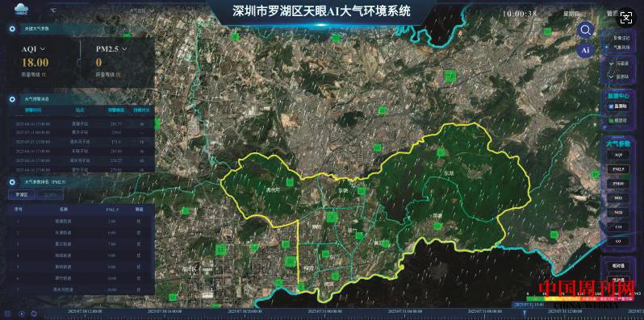Select PM2.5 in 大气参数 panel
This screenshot has height=320, width=644.
coord(617,169)
